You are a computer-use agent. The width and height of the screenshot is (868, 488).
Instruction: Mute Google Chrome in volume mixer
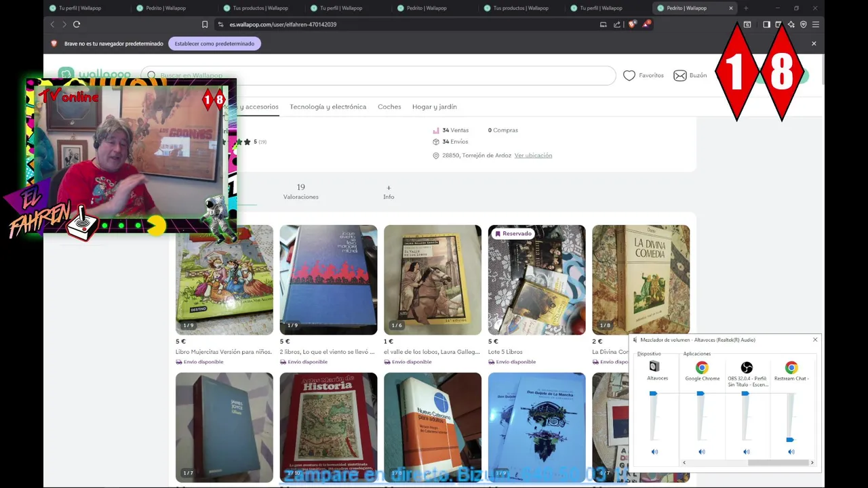click(x=702, y=451)
